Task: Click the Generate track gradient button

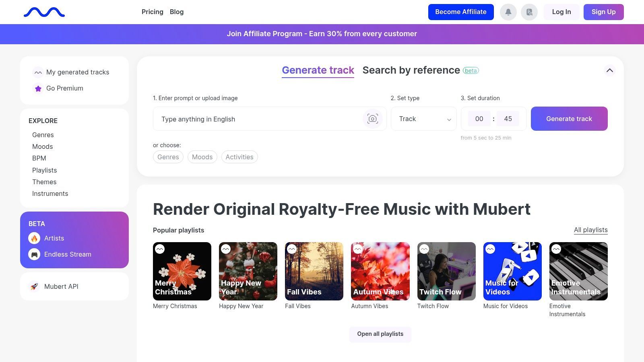Action: click(569, 119)
